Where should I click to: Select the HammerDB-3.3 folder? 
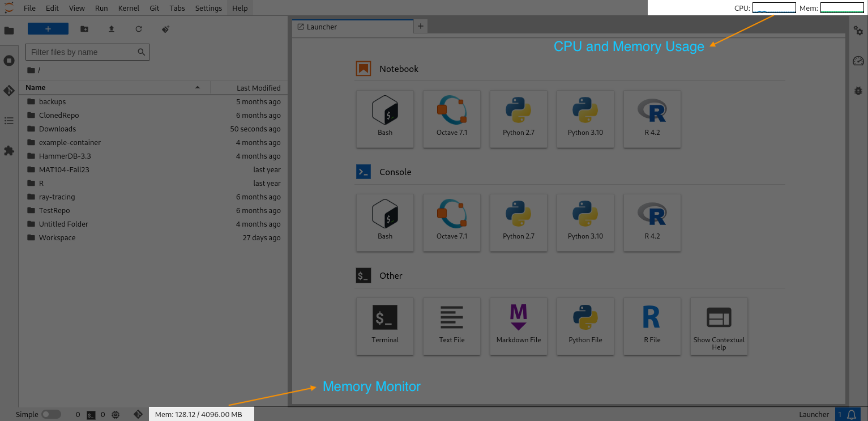pyautogui.click(x=153, y=156)
